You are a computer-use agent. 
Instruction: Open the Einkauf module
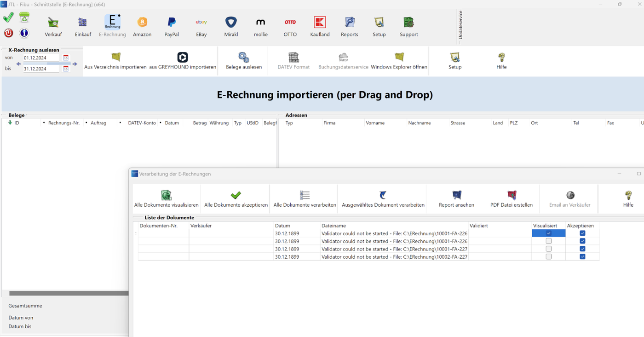(x=83, y=27)
